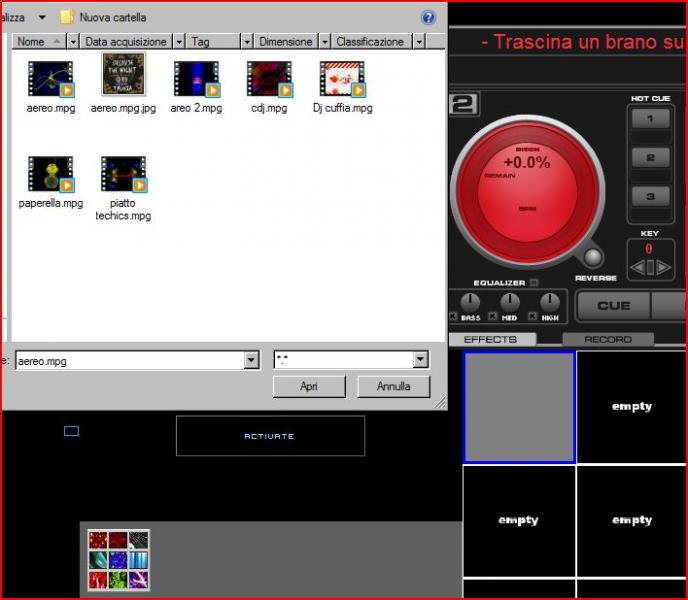688x600 pixels.
Task: Switch to the Record tab
Action: [x=608, y=339]
